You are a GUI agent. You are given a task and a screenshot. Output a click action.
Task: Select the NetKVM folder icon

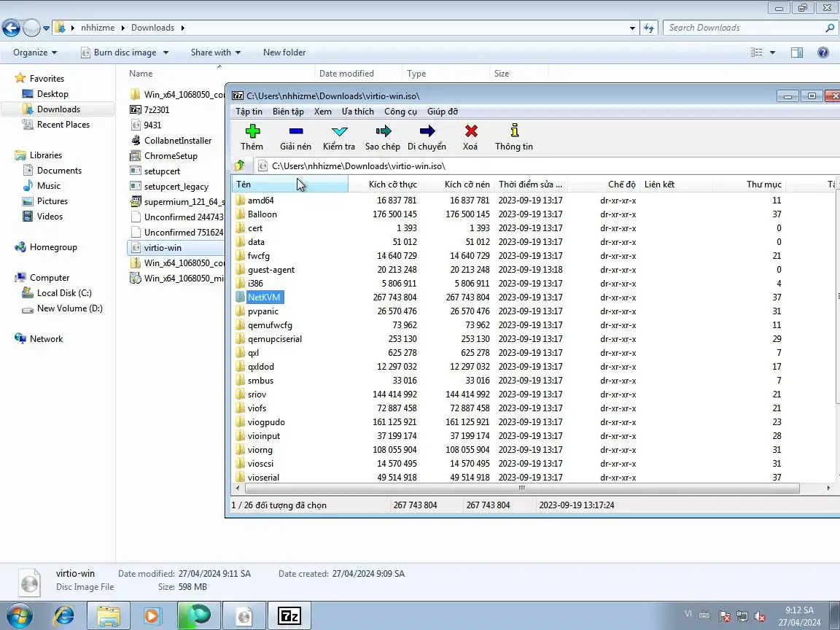(x=240, y=297)
